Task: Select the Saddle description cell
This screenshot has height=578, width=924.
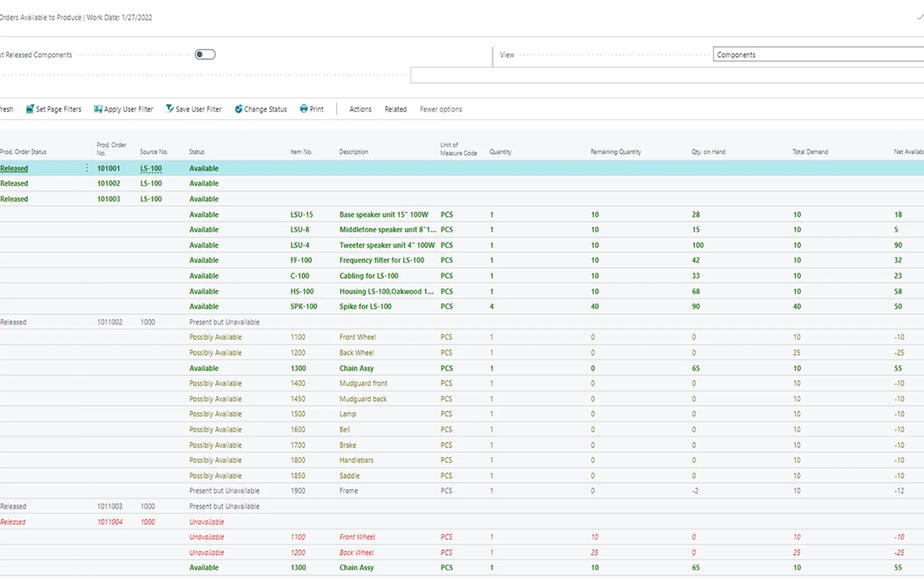Action: tap(349, 476)
